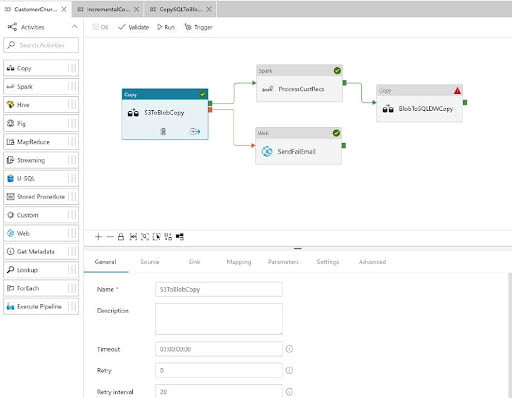Click the Retry input field

click(x=219, y=370)
